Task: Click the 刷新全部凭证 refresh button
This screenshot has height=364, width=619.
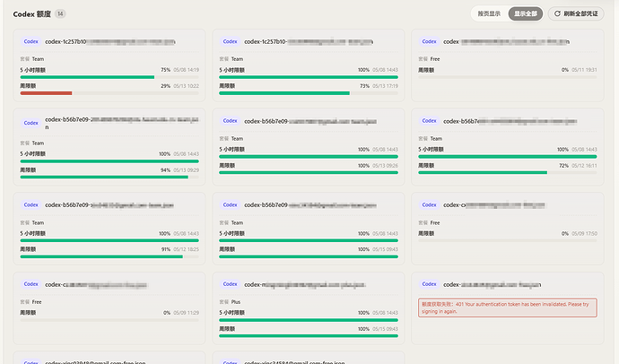Action: 576,13
